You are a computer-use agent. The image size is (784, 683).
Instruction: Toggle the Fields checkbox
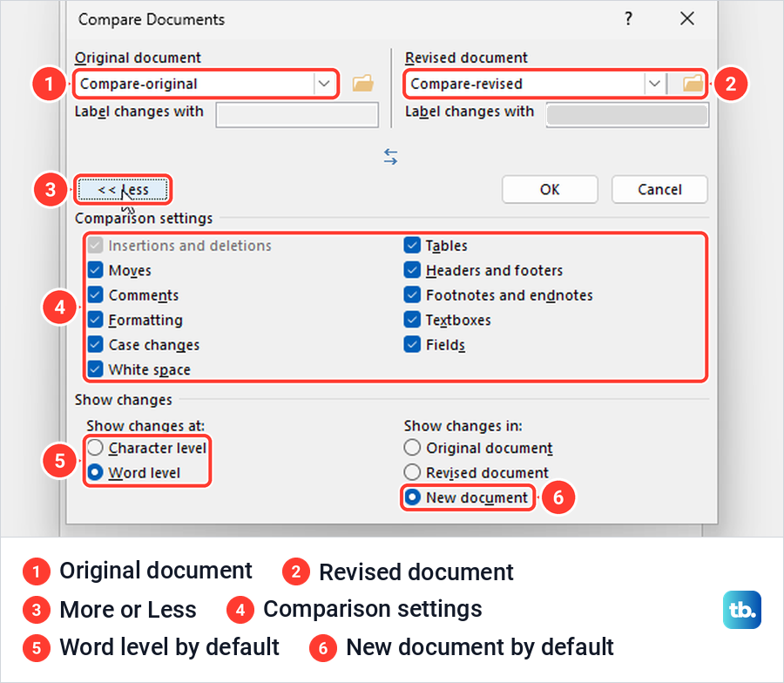(412, 344)
